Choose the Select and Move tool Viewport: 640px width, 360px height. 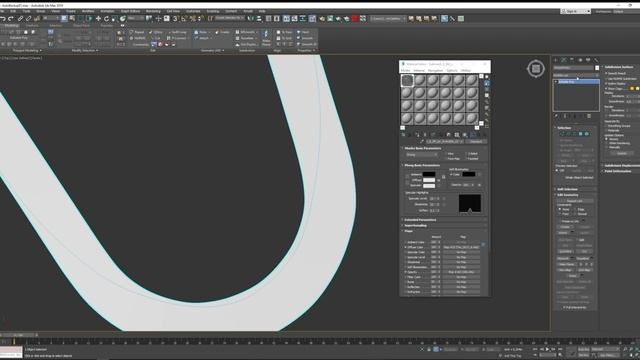pyautogui.click(x=98, y=19)
